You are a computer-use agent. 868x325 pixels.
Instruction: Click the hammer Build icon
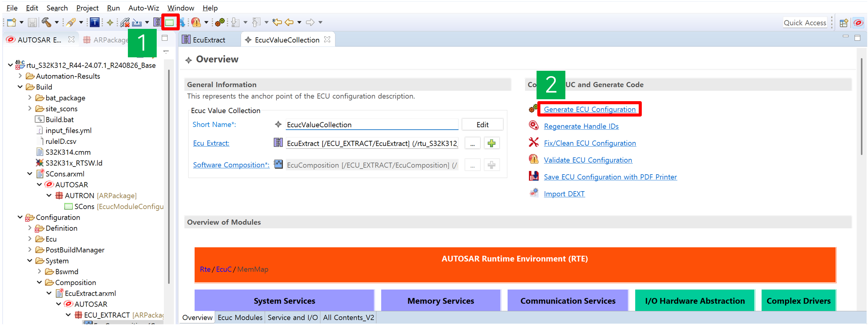[x=46, y=22]
